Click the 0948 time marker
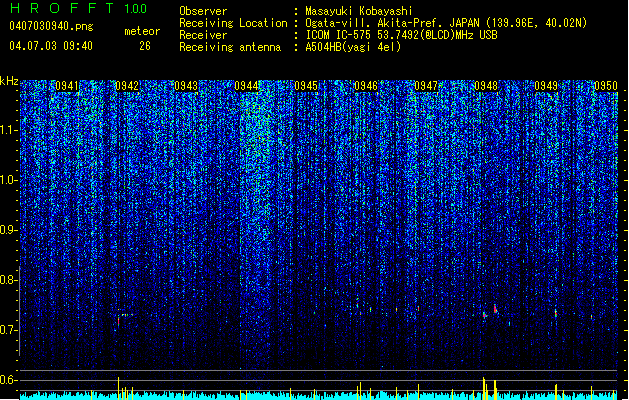This screenshot has width=629, height=400. (486, 86)
